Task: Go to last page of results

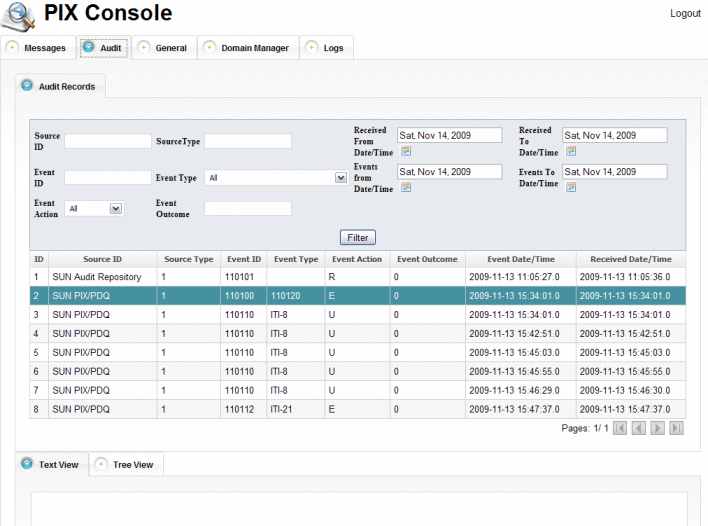Action: [x=676, y=428]
